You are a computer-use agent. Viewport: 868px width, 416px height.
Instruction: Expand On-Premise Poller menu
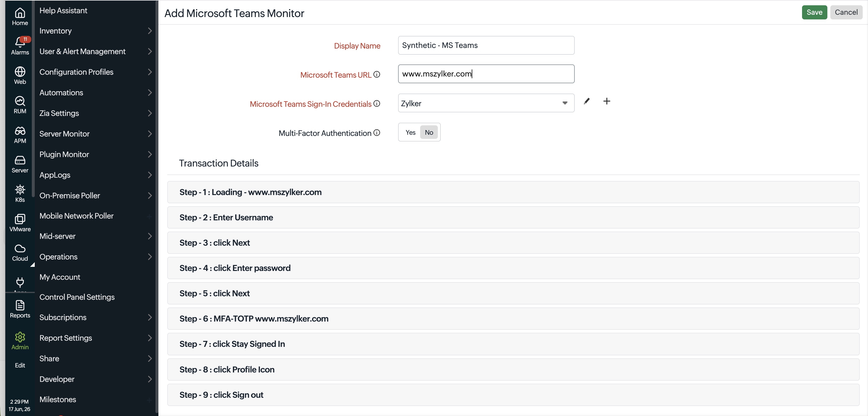pyautogui.click(x=95, y=196)
